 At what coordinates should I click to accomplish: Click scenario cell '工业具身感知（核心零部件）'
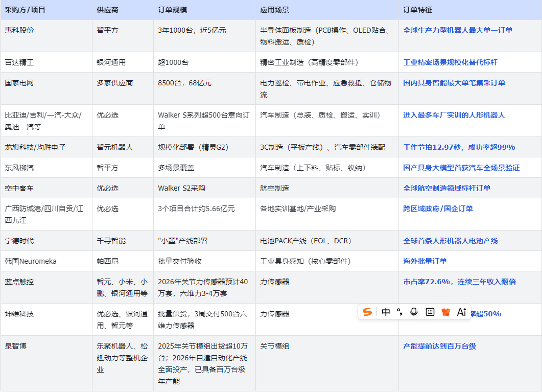pos(327,261)
